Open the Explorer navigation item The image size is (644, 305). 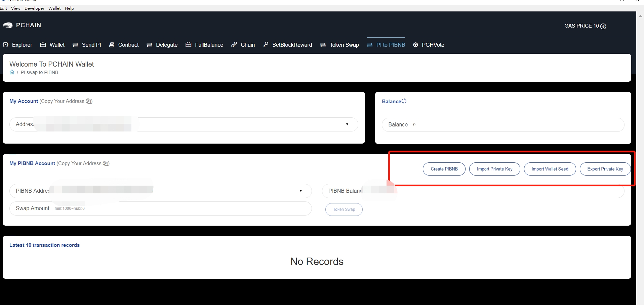point(17,45)
